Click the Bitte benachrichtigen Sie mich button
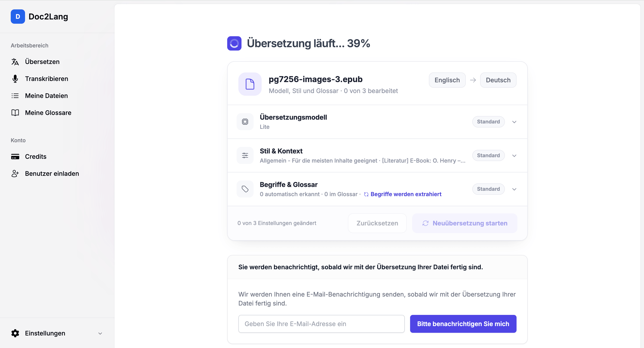The width and height of the screenshot is (644, 348). pyautogui.click(x=463, y=324)
